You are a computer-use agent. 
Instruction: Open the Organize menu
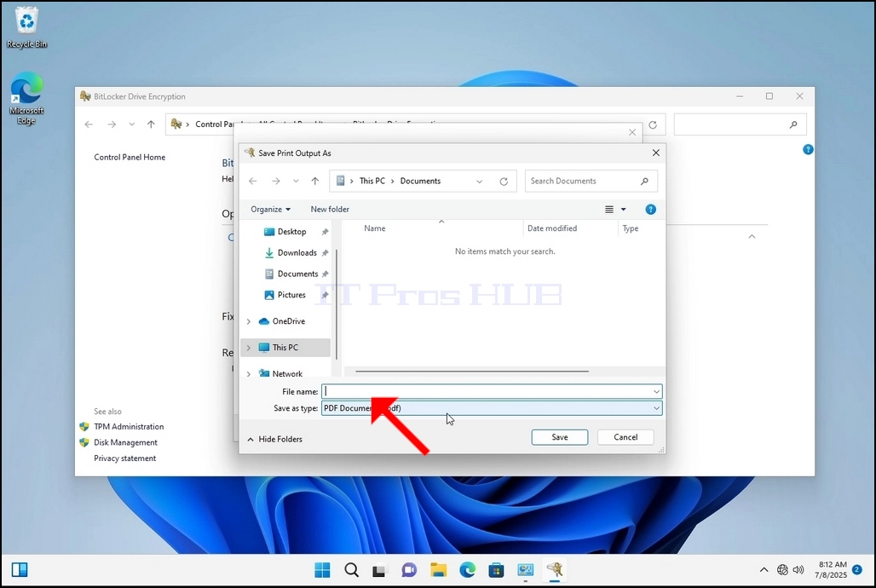pos(270,209)
